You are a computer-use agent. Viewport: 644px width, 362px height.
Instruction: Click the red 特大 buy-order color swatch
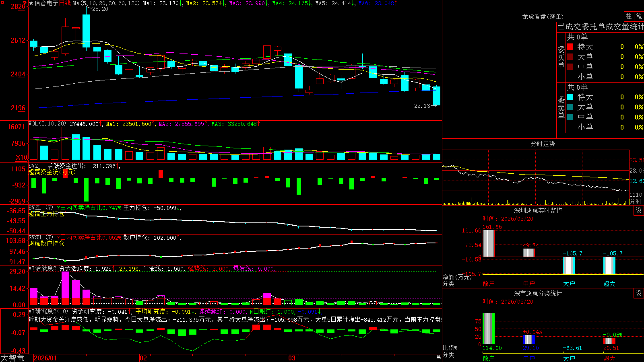pos(570,47)
